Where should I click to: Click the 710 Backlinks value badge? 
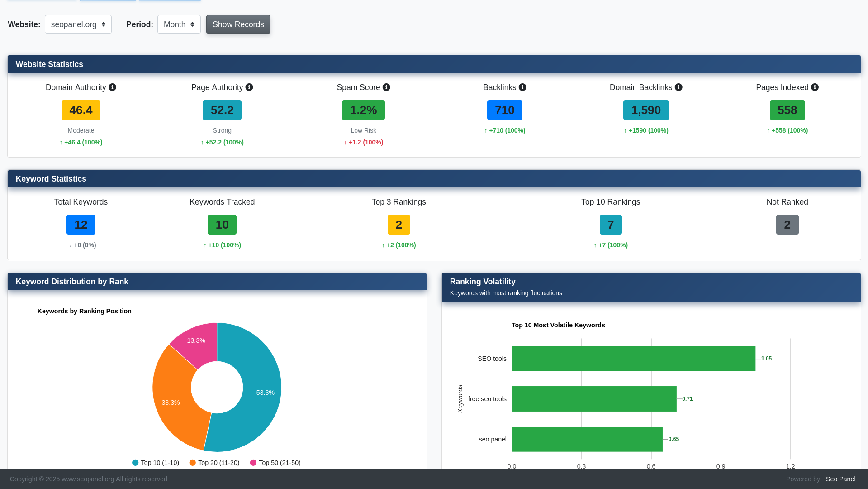click(x=504, y=110)
